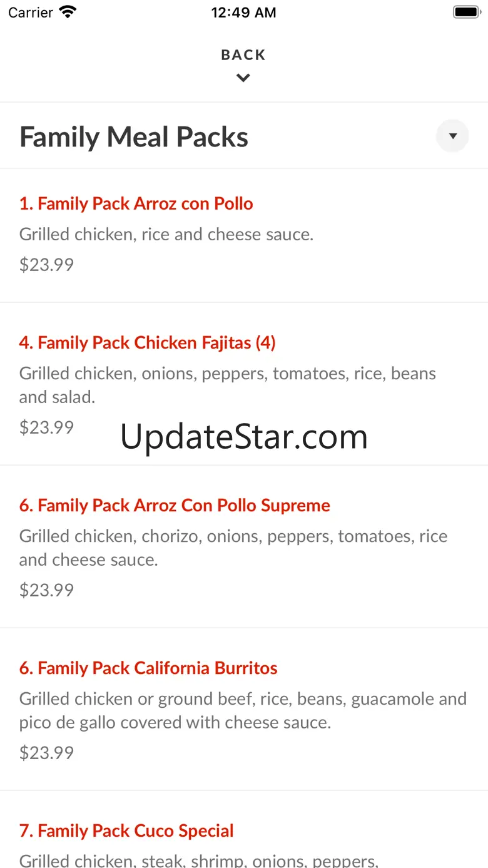Tap the battery icon in status bar
The image size is (488, 868).
coord(466,12)
